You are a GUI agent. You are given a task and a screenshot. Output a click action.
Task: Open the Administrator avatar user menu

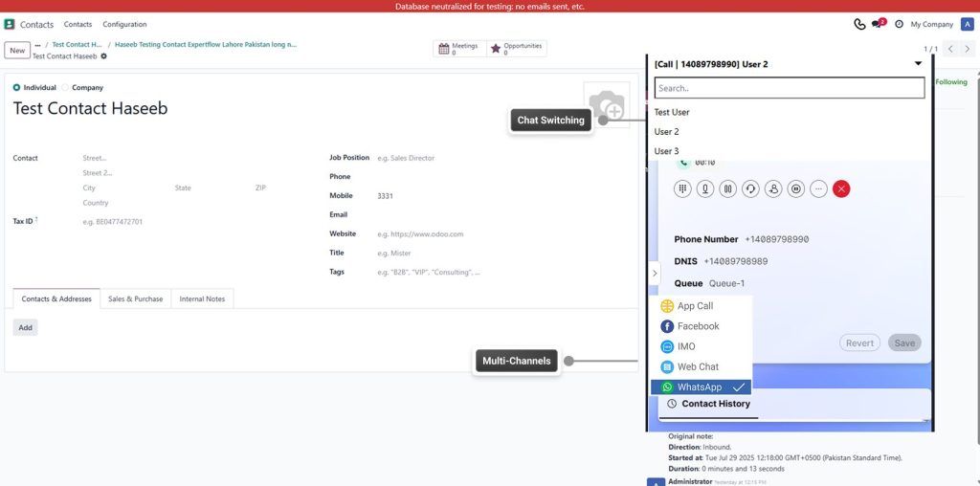[967, 24]
